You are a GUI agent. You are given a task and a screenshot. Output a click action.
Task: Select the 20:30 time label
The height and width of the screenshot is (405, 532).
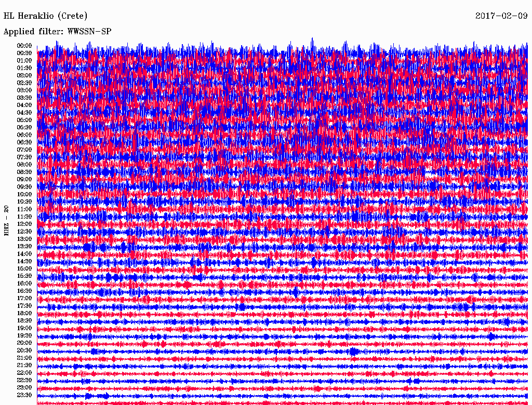point(24,350)
